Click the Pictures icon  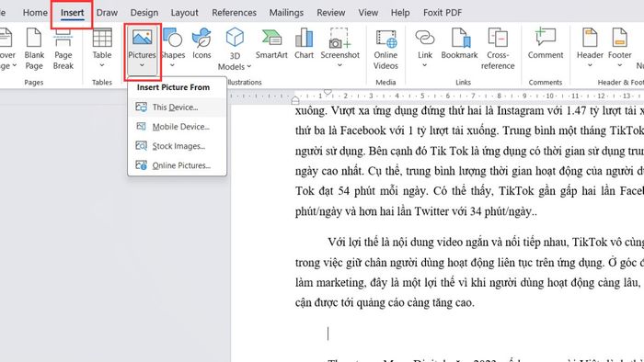142,38
